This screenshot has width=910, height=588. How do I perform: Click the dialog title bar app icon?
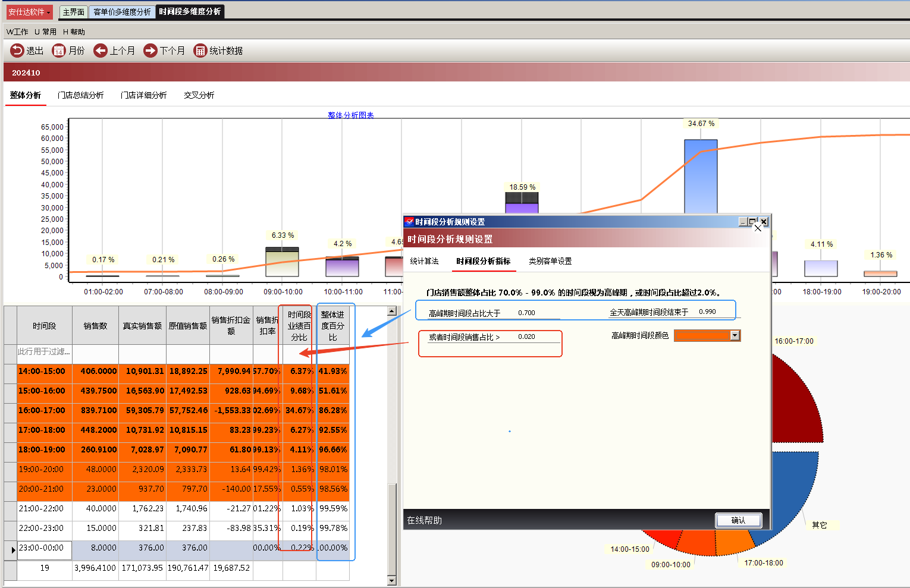[x=409, y=222]
